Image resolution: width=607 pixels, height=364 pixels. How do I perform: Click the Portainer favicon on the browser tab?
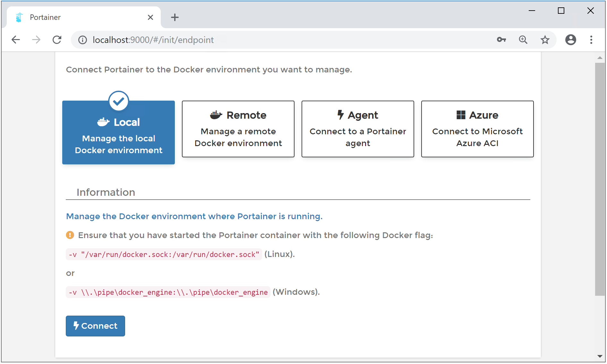tap(19, 17)
